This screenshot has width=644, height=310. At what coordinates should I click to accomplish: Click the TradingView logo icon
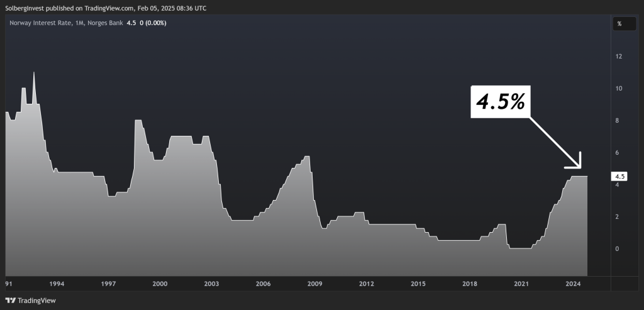(x=11, y=300)
